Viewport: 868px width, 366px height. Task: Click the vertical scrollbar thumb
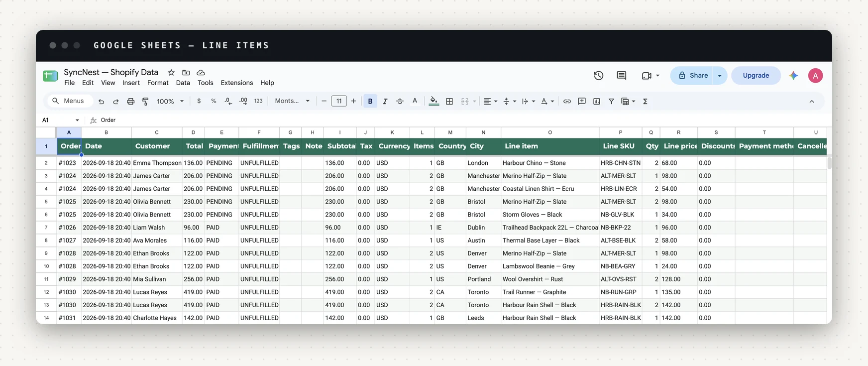(829, 163)
